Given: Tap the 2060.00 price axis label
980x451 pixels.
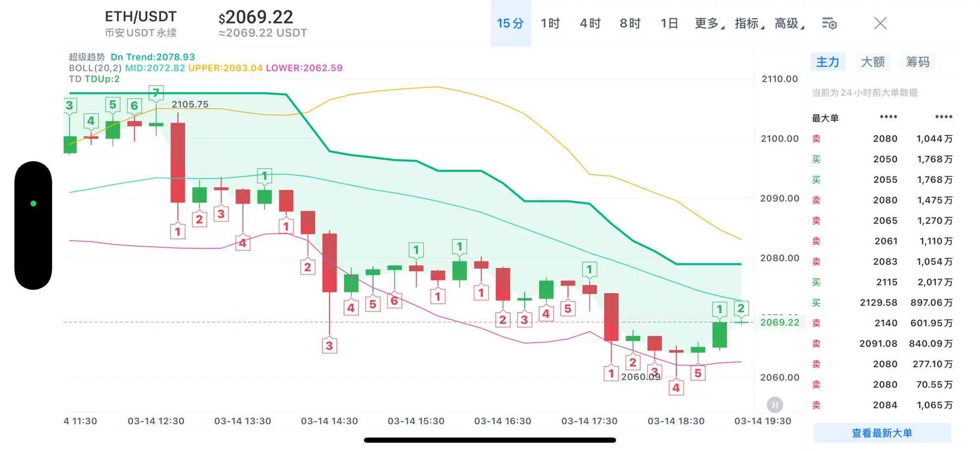Looking at the screenshot, I should tap(780, 377).
